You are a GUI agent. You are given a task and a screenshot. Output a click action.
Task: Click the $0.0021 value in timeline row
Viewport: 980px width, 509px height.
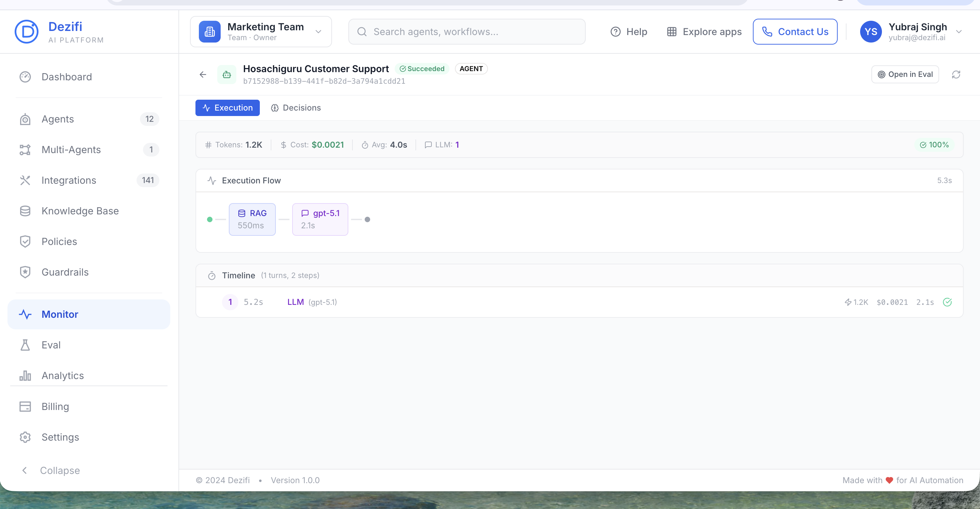tap(892, 302)
